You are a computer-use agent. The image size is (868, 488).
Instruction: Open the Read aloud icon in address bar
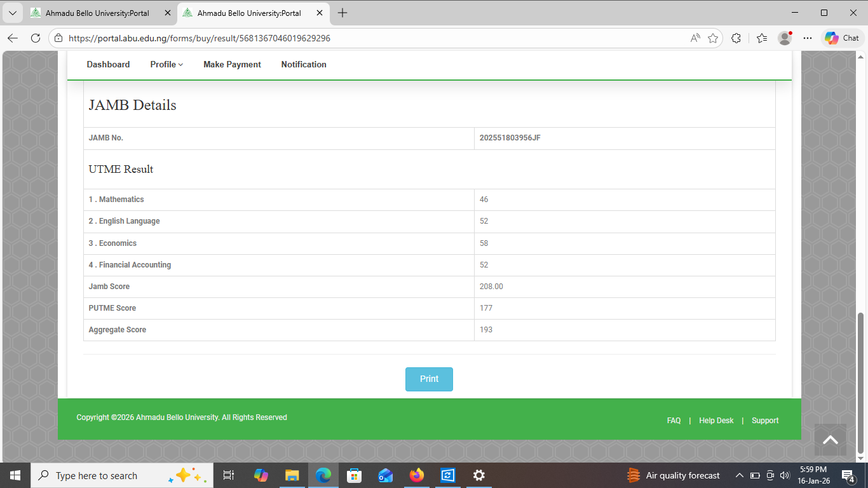click(x=695, y=38)
